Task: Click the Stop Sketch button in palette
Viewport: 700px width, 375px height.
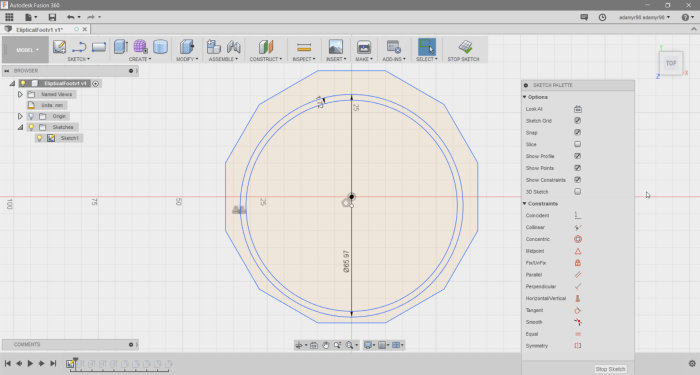Action: point(610,369)
